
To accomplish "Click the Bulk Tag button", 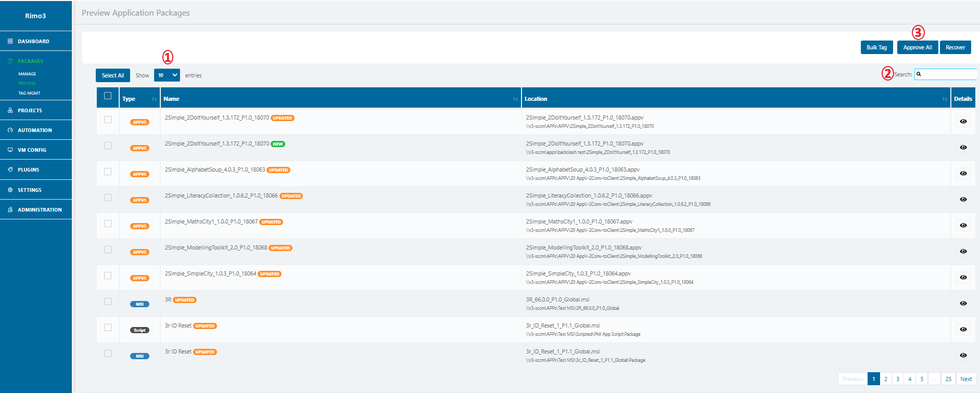I will (877, 47).
